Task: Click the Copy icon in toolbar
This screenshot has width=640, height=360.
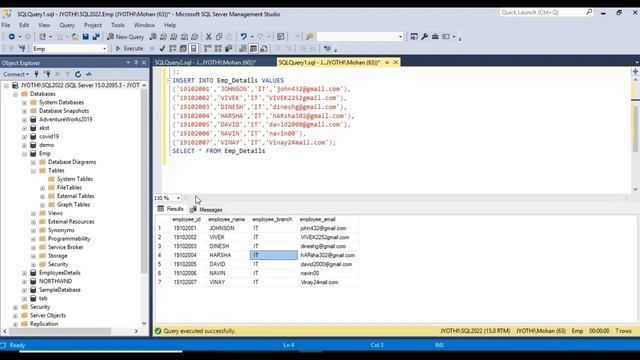Action: [219, 37]
